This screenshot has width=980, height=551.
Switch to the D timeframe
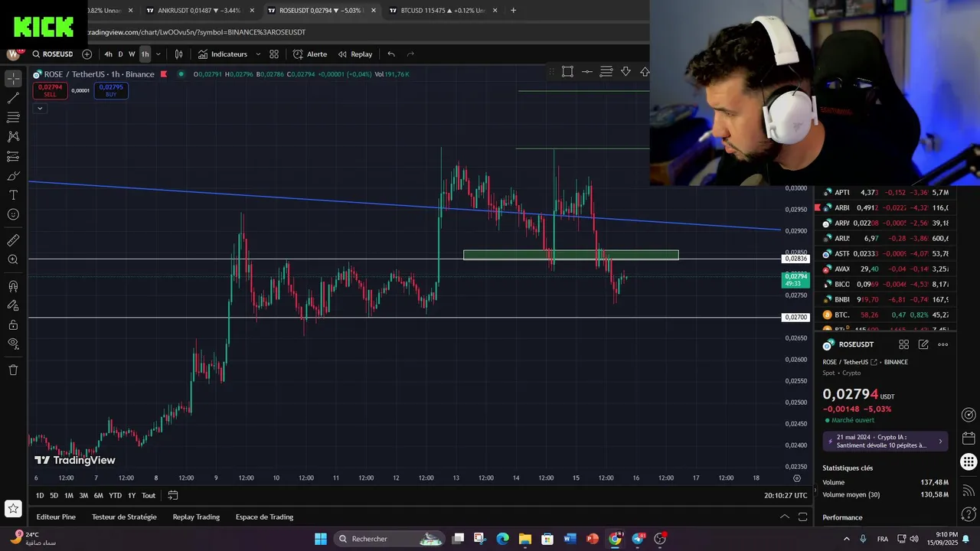pos(120,54)
